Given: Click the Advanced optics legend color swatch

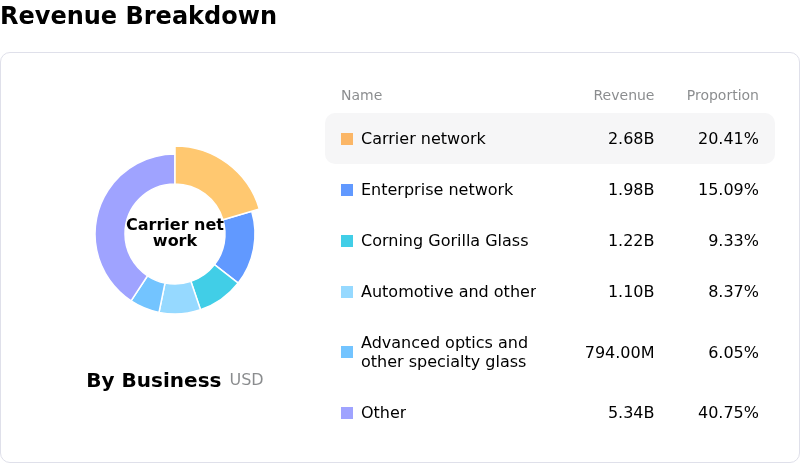Looking at the screenshot, I should tap(347, 352).
